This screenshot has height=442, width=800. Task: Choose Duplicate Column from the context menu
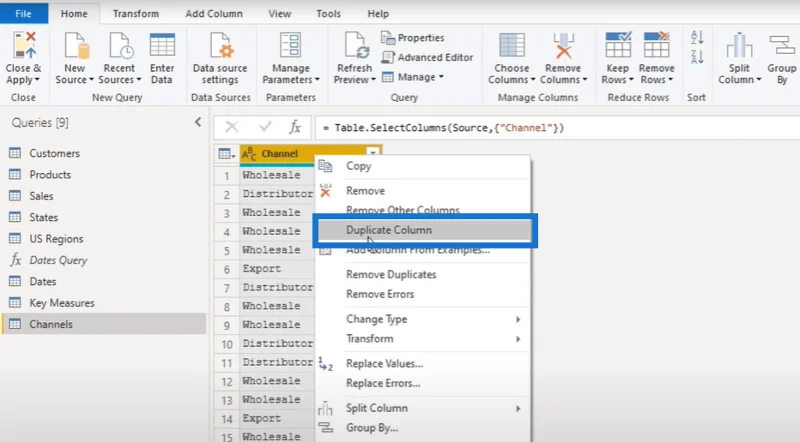pyautogui.click(x=422, y=230)
